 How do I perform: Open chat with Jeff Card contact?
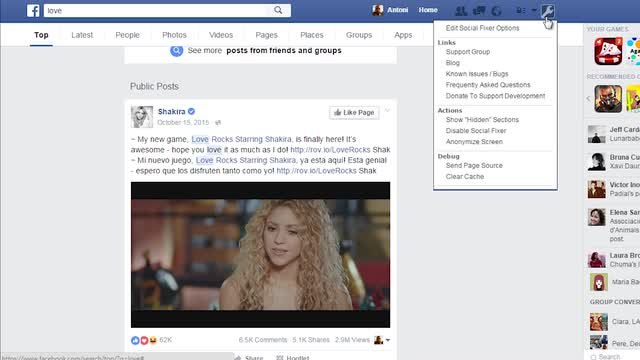click(613, 134)
